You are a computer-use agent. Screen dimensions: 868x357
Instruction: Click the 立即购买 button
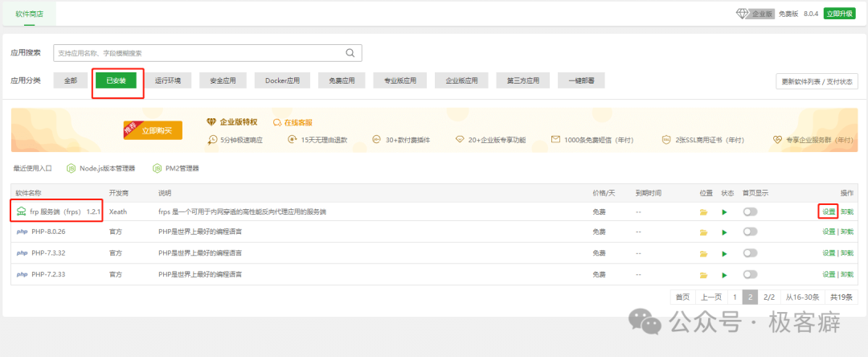[x=158, y=129]
